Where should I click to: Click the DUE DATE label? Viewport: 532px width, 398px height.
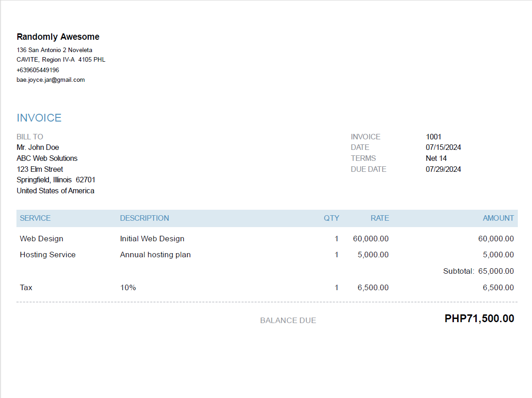(x=368, y=169)
